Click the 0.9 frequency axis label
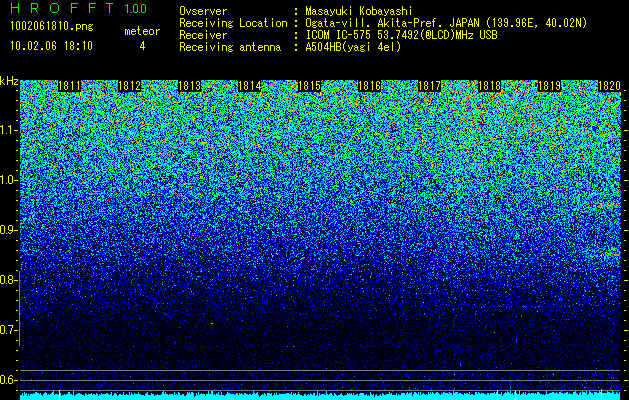This screenshot has height=400, width=629. [8, 230]
